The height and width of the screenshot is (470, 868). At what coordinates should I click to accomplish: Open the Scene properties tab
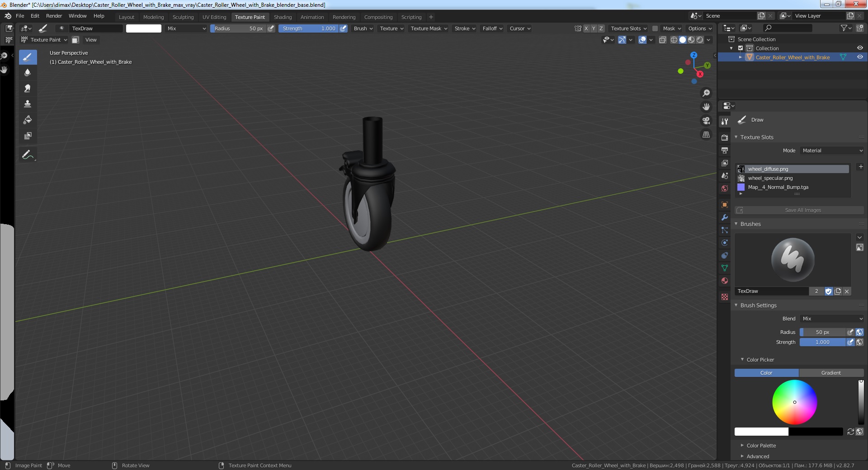[725, 175]
